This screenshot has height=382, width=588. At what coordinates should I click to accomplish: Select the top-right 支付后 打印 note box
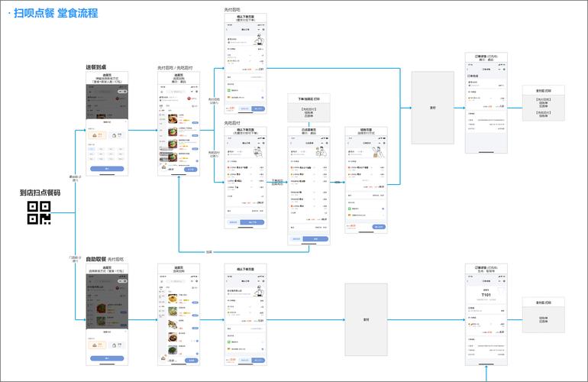click(x=544, y=103)
